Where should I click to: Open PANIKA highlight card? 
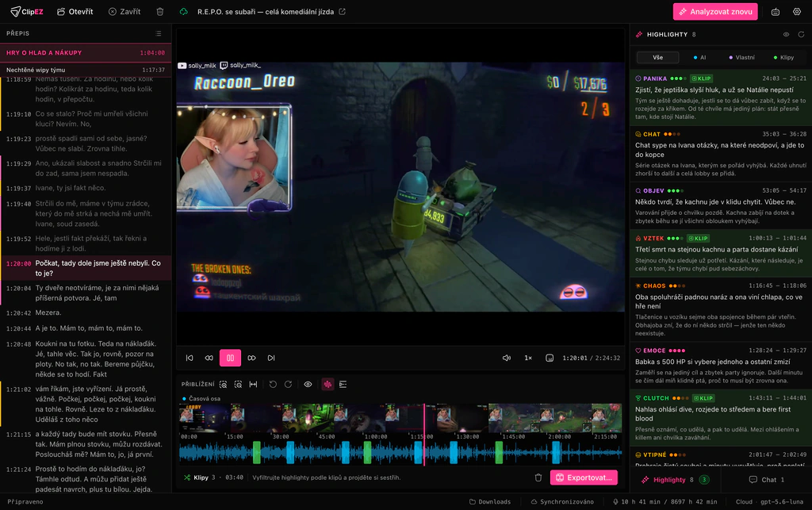[x=721, y=98]
